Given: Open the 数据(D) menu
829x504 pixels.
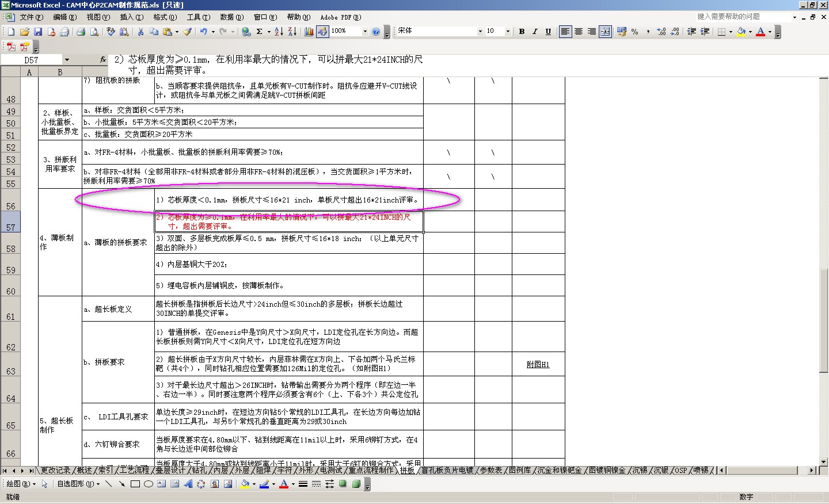Looking at the screenshot, I should [231, 17].
